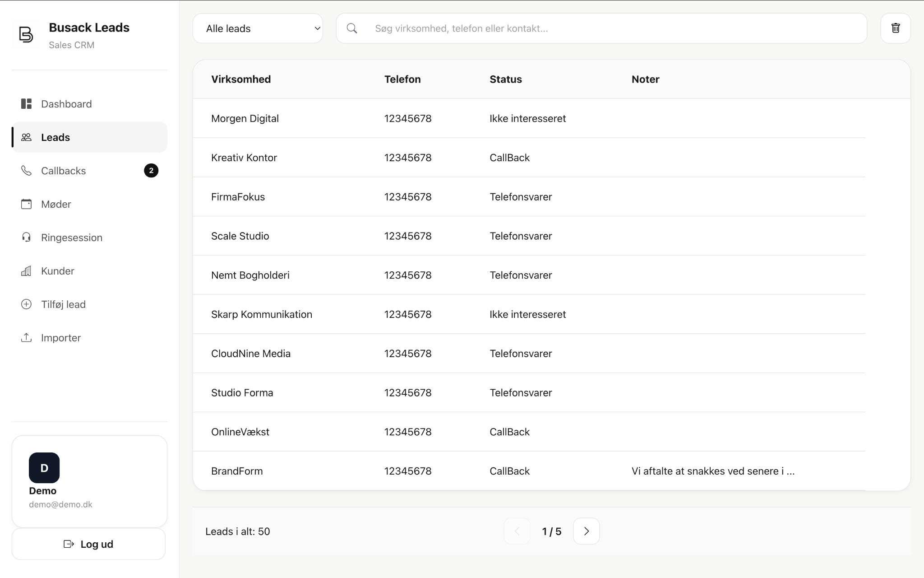Open the Callbacks menu item
Screen dimensions: 924x578
tap(89, 171)
